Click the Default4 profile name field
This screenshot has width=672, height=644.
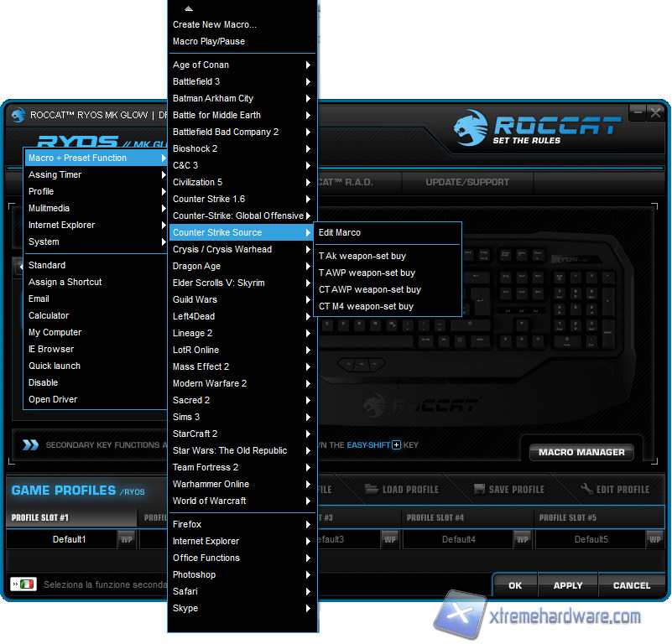coord(458,539)
